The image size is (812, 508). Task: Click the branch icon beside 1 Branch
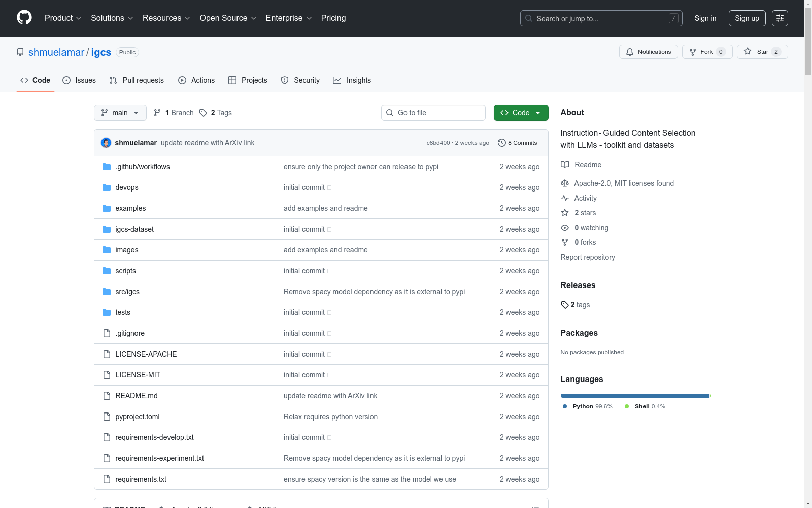pos(157,113)
